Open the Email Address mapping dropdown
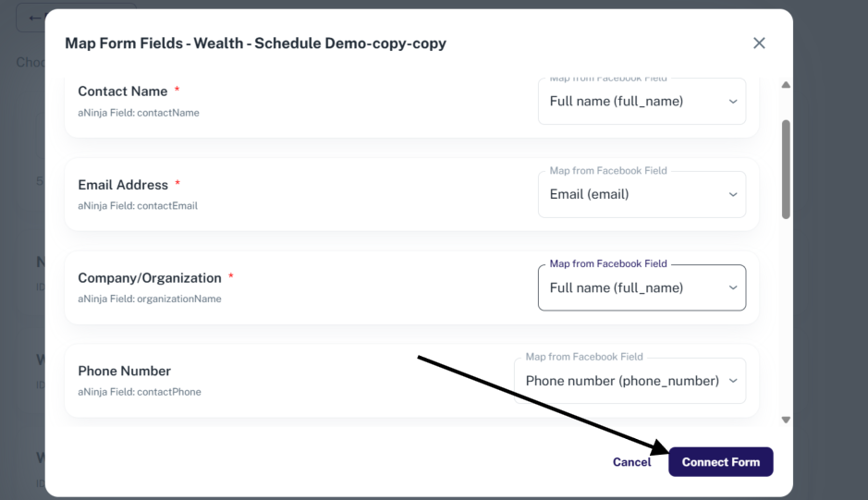Image resolution: width=868 pixels, height=500 pixels. click(x=642, y=195)
